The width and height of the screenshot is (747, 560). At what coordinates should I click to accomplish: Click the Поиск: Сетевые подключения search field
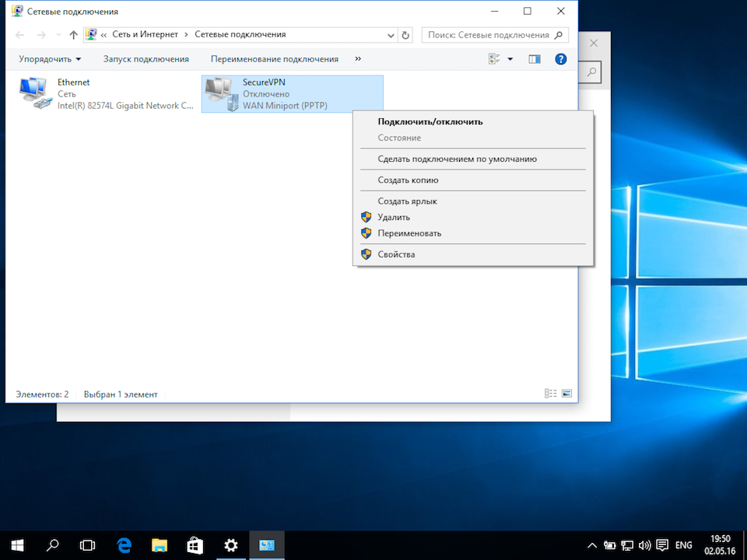tap(489, 35)
